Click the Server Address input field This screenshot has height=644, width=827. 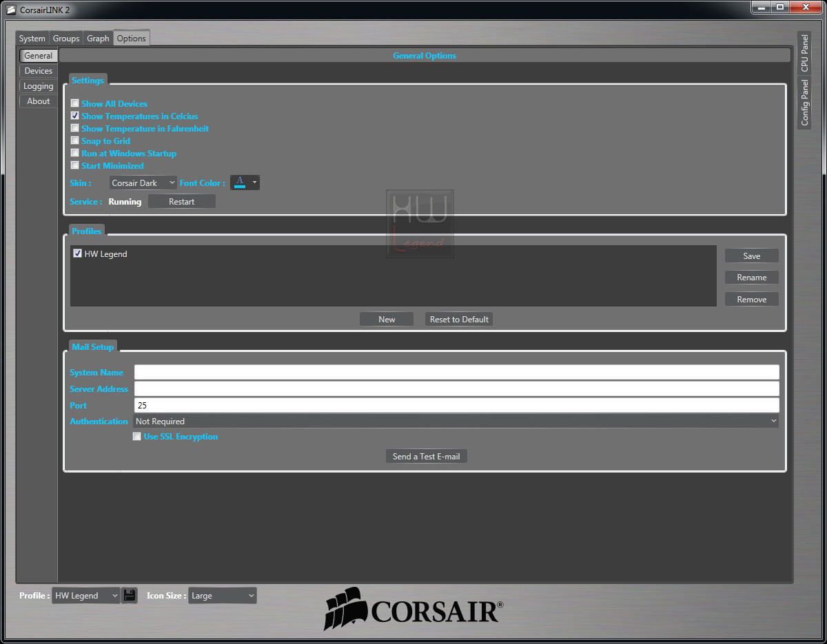[x=457, y=389]
